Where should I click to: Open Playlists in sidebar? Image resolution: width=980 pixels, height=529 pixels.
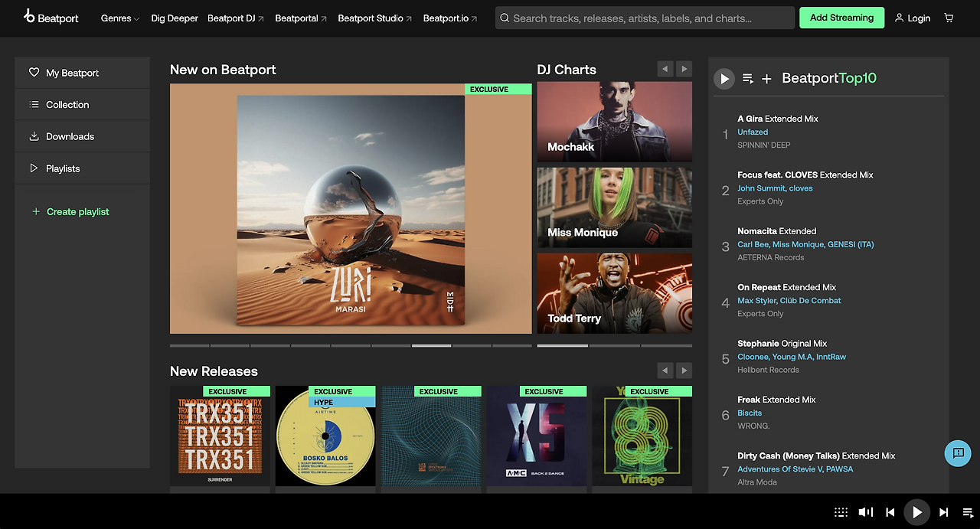point(82,168)
